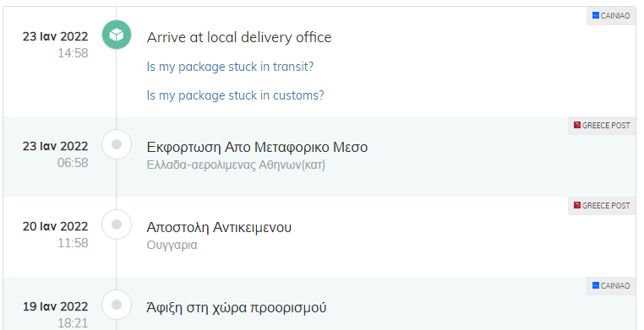The height and width of the screenshot is (330, 644).
Task: Click the Αποστολη Αντικειμενου status text
Action: [219, 227]
